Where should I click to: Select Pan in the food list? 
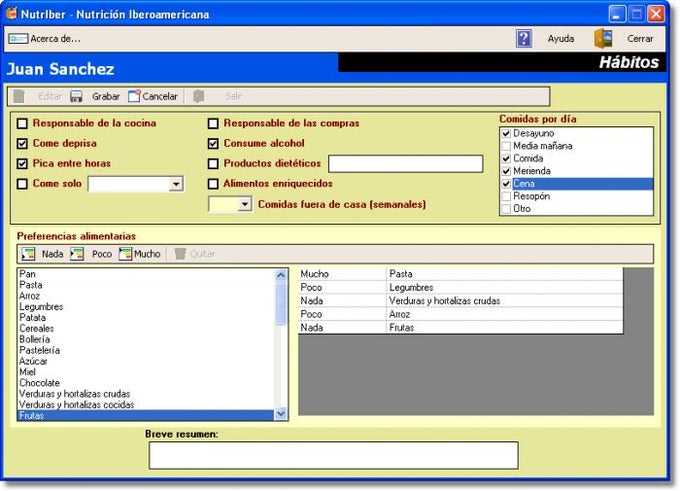[146, 274]
